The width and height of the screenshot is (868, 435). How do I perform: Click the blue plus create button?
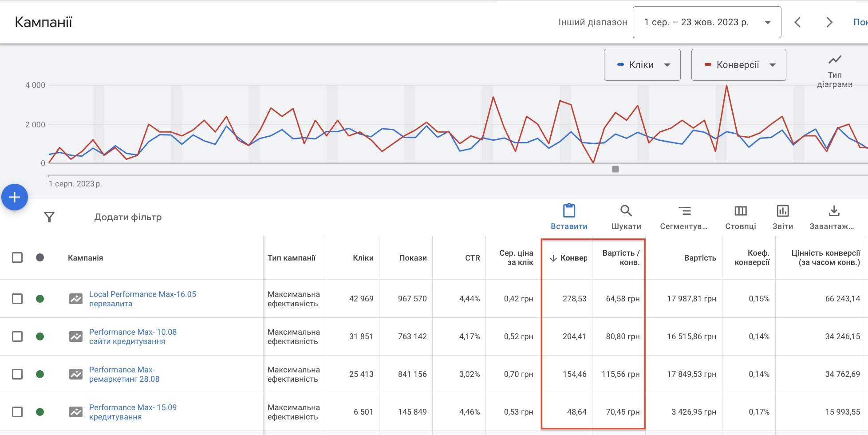[15, 197]
